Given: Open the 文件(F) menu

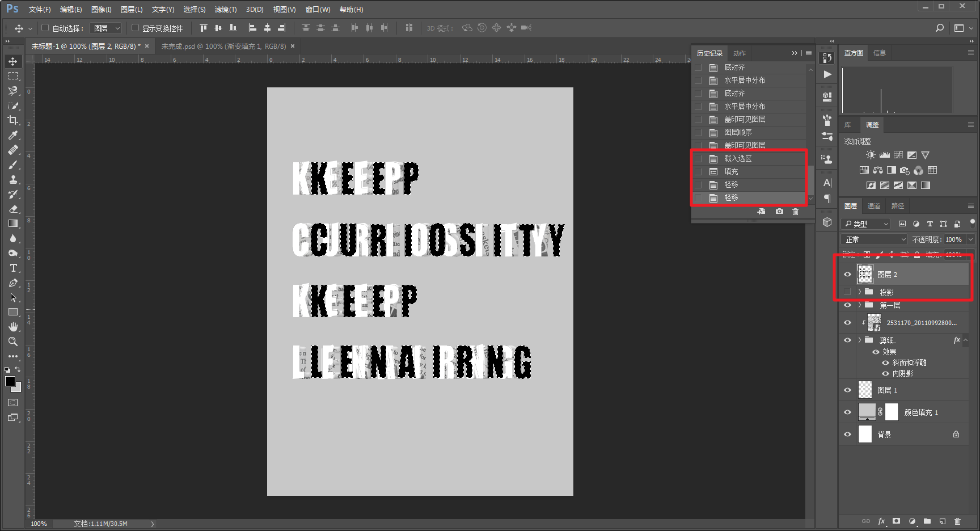Looking at the screenshot, I should [40, 10].
